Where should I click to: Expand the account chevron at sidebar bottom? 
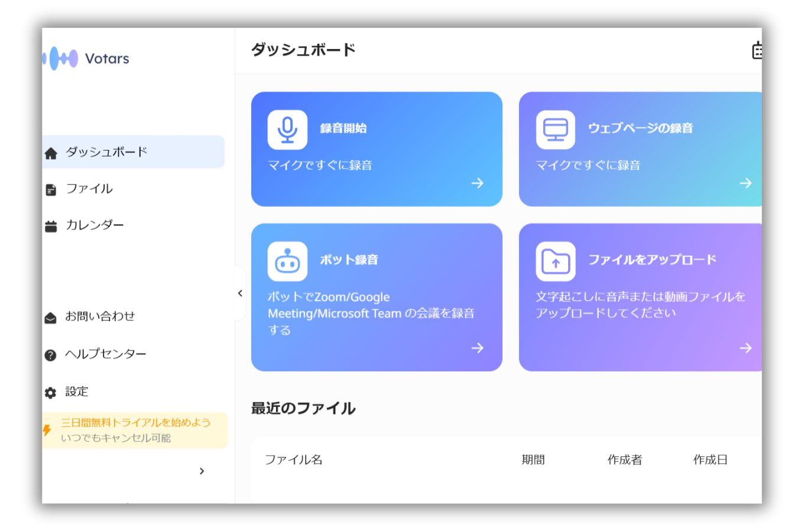pyautogui.click(x=202, y=471)
